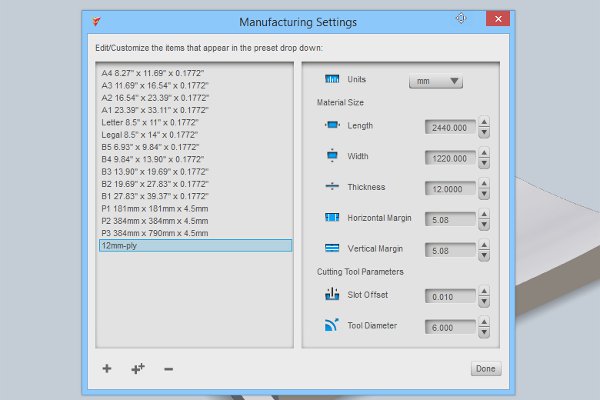Increase Vertical Margin with up arrow
600x400 pixels.
tap(484, 245)
